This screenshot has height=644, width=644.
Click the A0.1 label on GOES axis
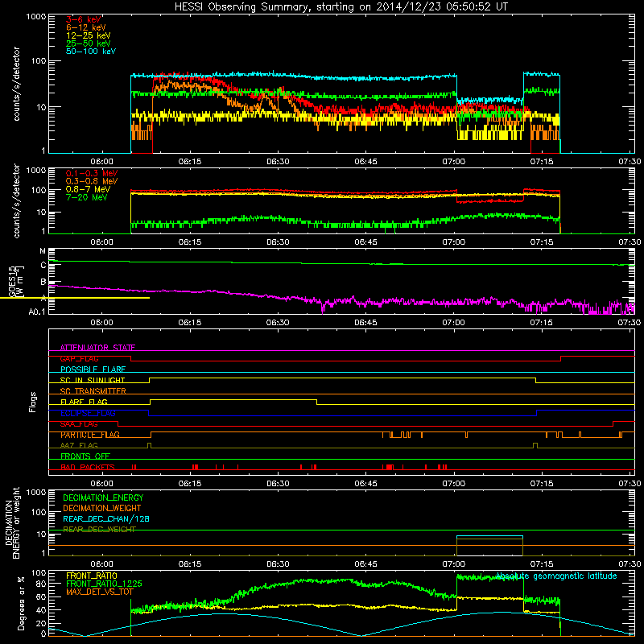37,312
